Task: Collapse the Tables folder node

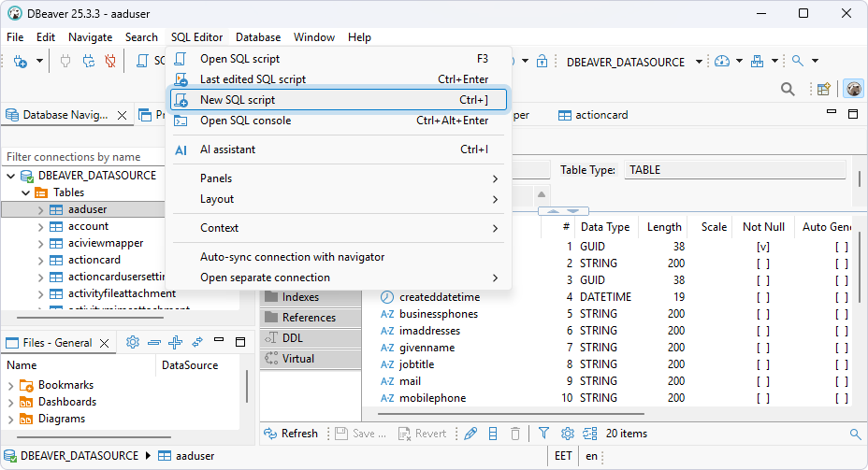Action: point(25,192)
